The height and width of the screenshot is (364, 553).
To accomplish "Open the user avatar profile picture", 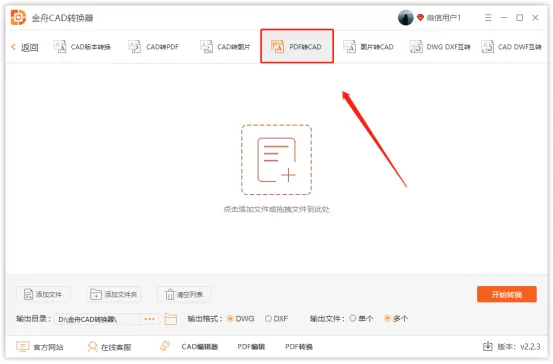I will (x=405, y=17).
